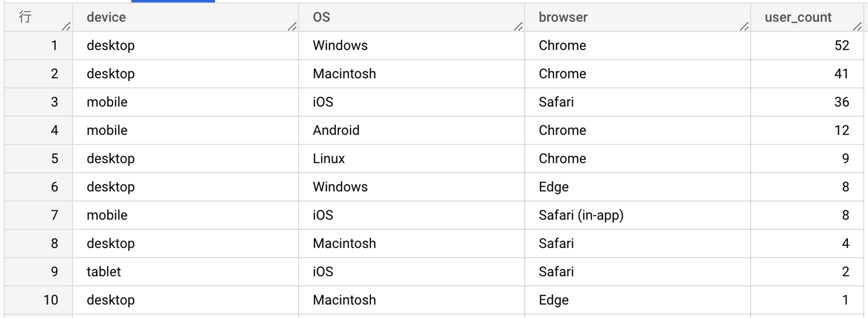The image size is (868, 318).
Task: Click the device column resize handle icon
Action: [x=292, y=26]
